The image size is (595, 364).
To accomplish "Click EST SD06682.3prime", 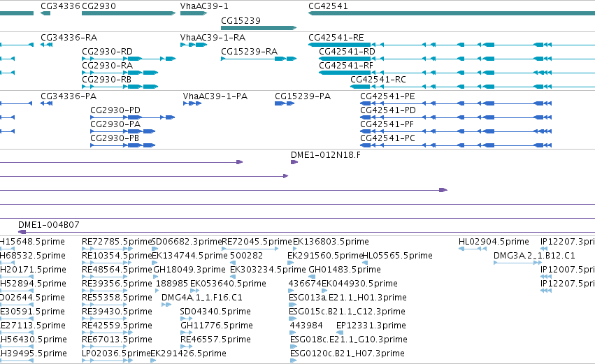I will click(186, 242).
